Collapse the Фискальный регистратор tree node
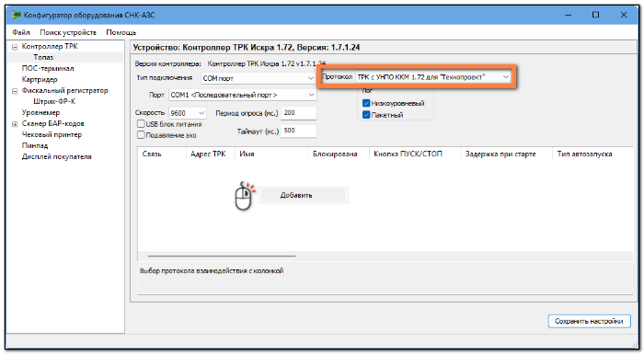This screenshot has width=644, height=354. pyautogui.click(x=15, y=91)
